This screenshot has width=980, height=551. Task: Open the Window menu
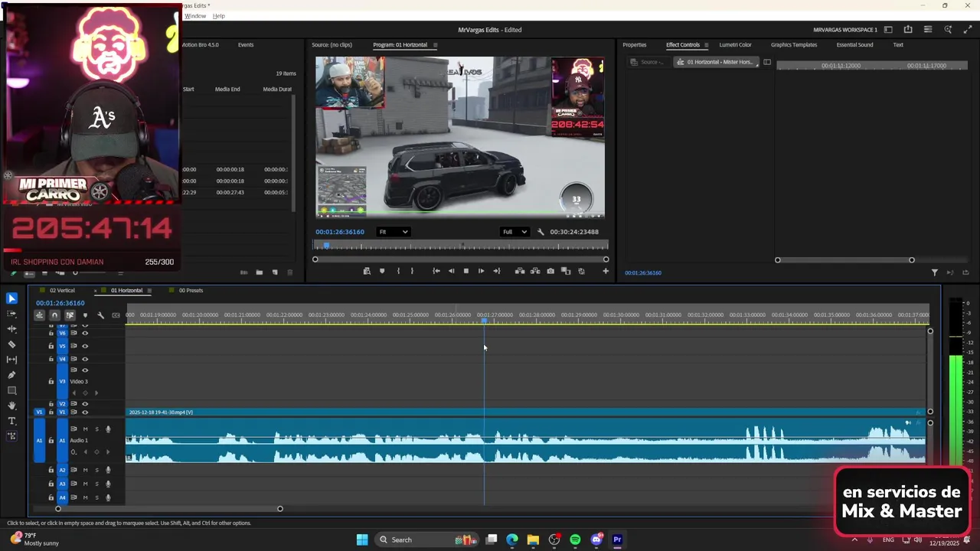195,16
